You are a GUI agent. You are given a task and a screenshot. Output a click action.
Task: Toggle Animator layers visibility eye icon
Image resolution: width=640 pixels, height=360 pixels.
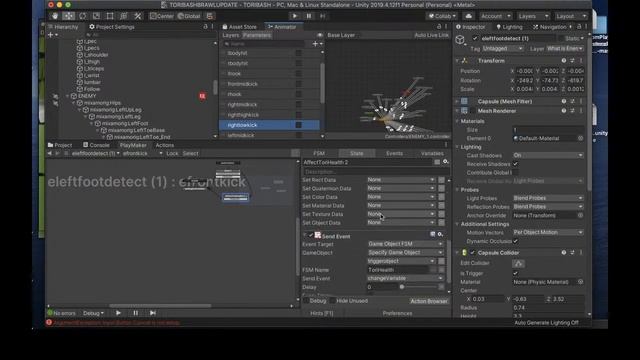click(320, 35)
